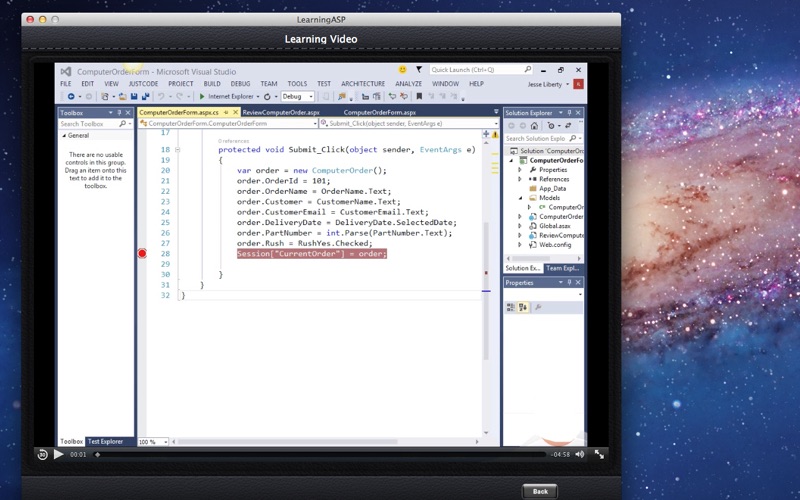Enter fullscreen with the expand arrows icon

coord(599,454)
